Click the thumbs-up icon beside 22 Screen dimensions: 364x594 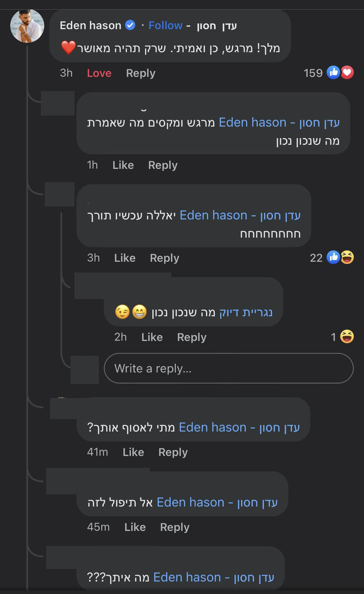click(x=333, y=257)
